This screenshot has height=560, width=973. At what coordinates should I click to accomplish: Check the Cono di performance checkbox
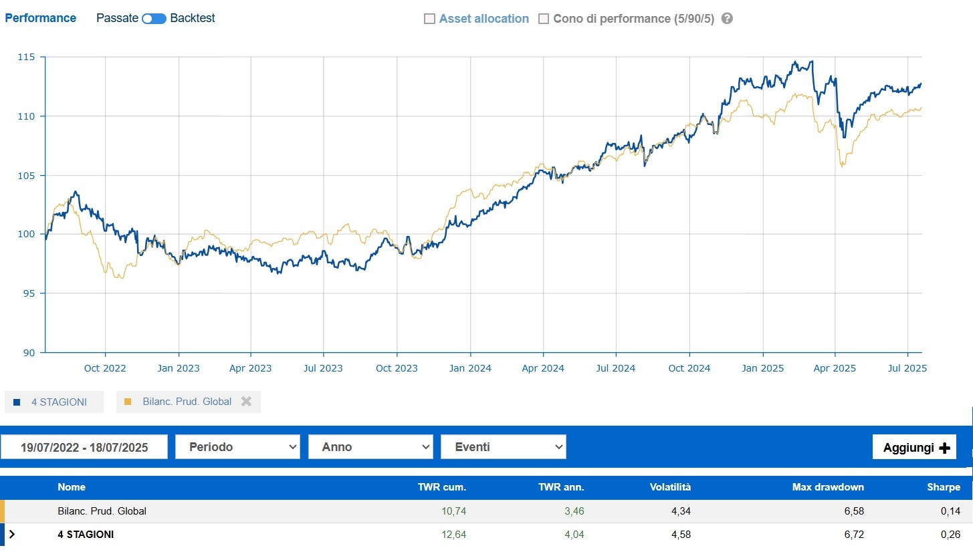[x=544, y=19]
